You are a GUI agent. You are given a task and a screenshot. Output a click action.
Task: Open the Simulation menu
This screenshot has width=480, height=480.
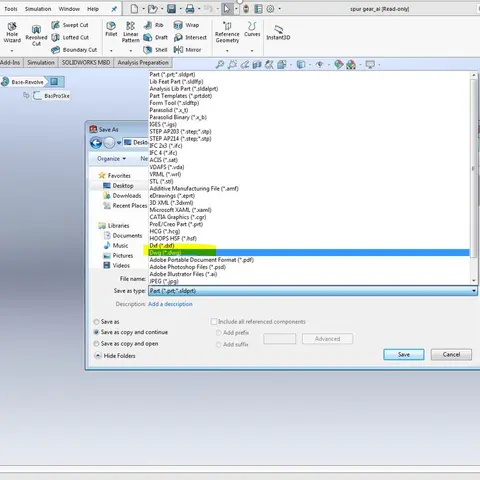(38, 9)
